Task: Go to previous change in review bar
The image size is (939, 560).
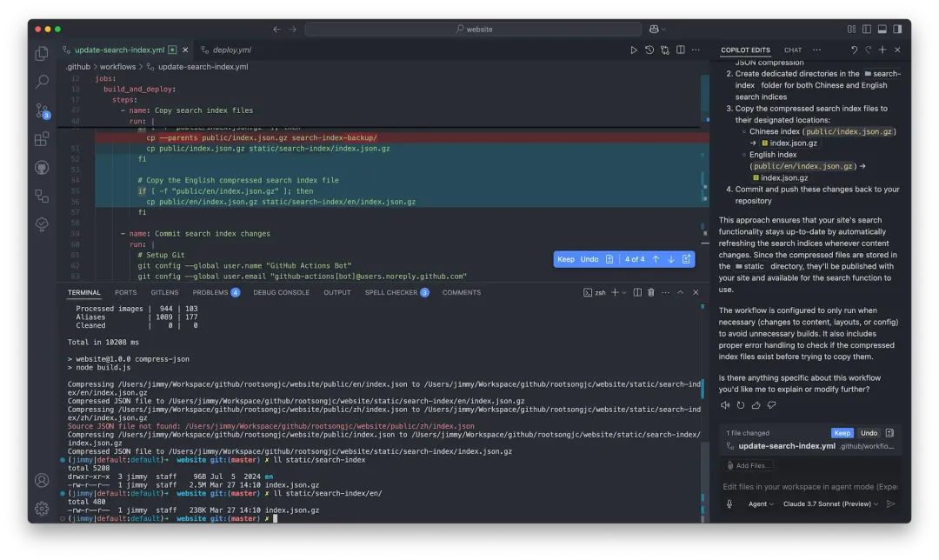Action: (x=656, y=259)
